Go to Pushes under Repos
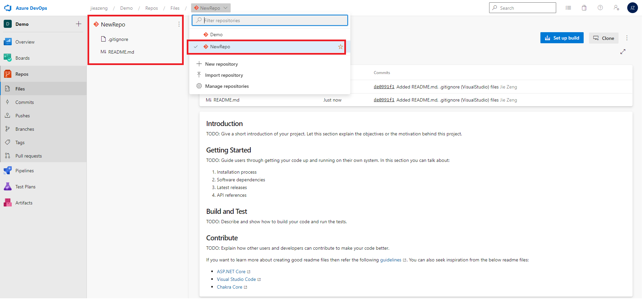Image resolution: width=644 pixels, height=305 pixels. (x=43, y=116)
